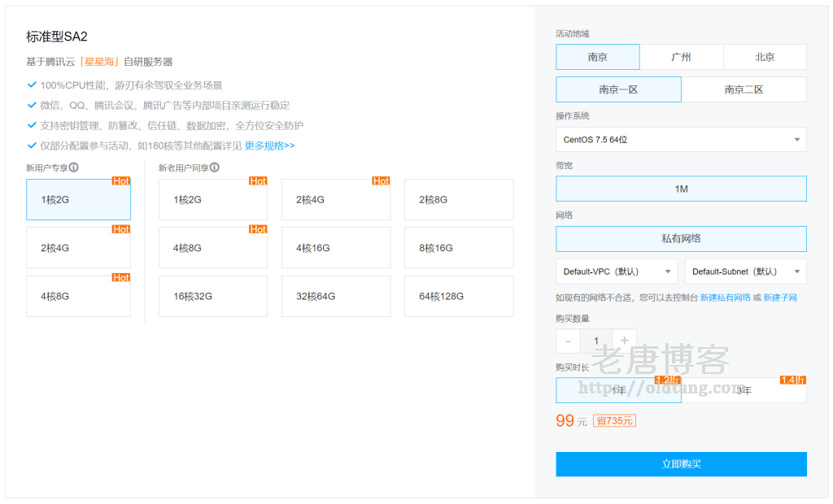Click info icon beside 新老用户同享
Screen dimensions: 833x504
point(215,167)
